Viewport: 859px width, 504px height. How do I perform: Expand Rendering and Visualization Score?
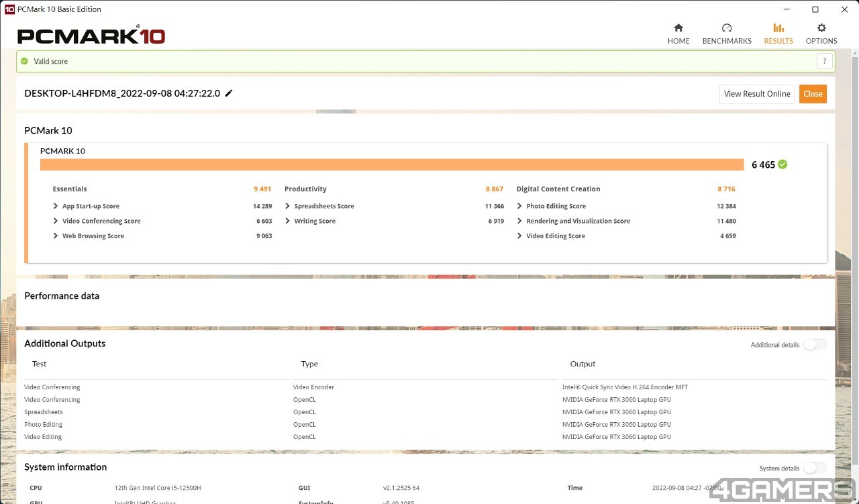(x=520, y=221)
